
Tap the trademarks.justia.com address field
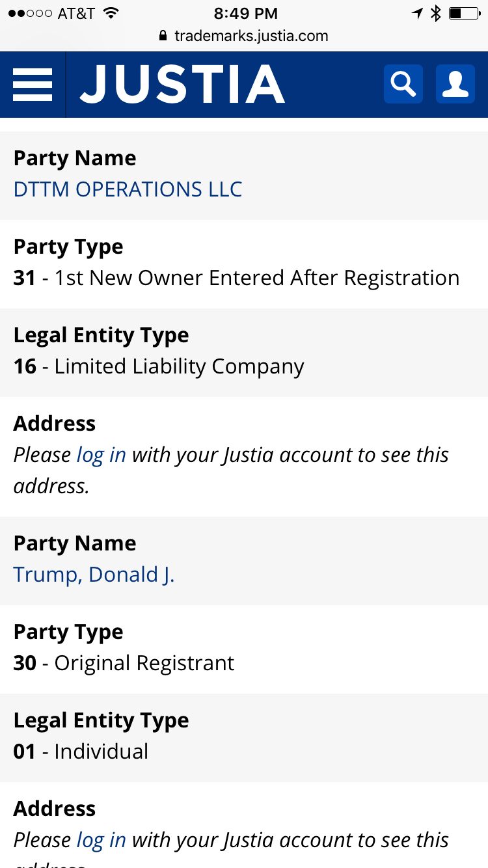point(251,36)
